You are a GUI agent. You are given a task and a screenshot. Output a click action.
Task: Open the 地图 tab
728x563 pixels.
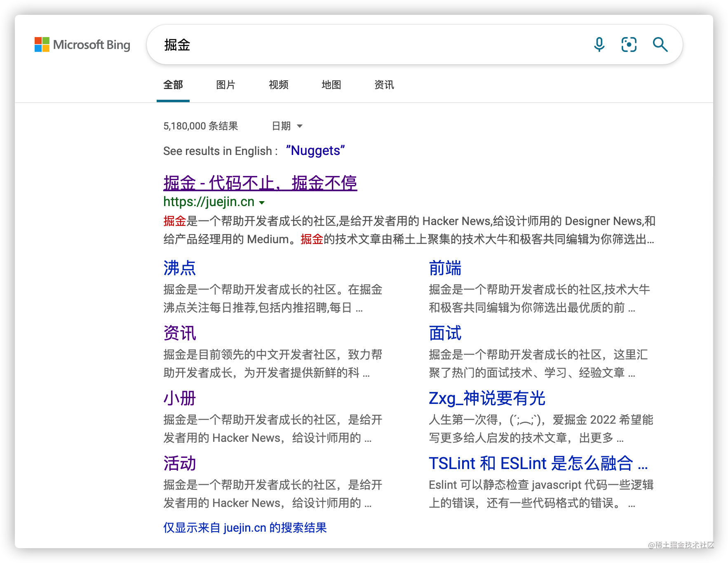[331, 85]
